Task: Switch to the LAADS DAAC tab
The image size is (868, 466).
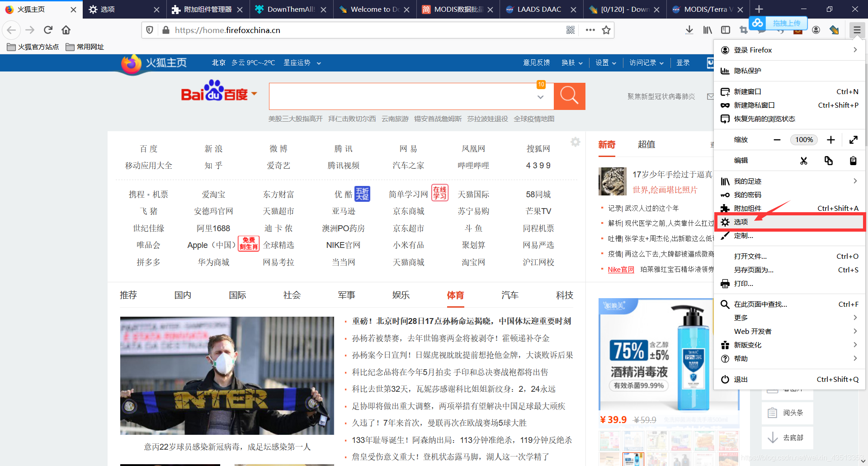Action: [540, 10]
